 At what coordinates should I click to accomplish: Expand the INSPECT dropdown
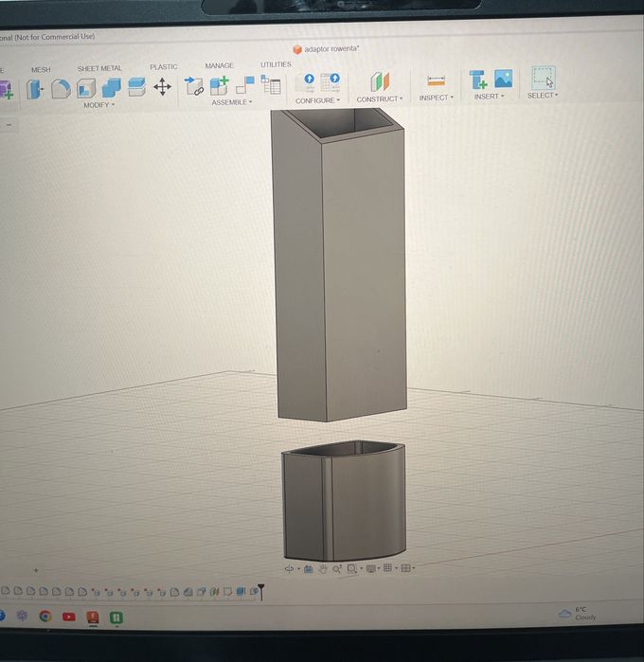pyautogui.click(x=437, y=98)
